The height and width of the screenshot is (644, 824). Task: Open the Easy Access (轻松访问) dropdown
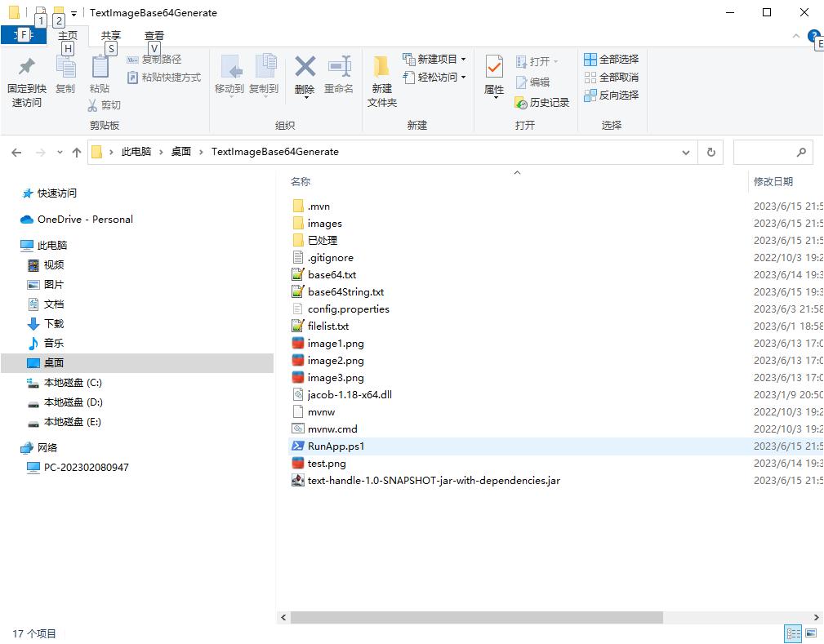pos(434,78)
